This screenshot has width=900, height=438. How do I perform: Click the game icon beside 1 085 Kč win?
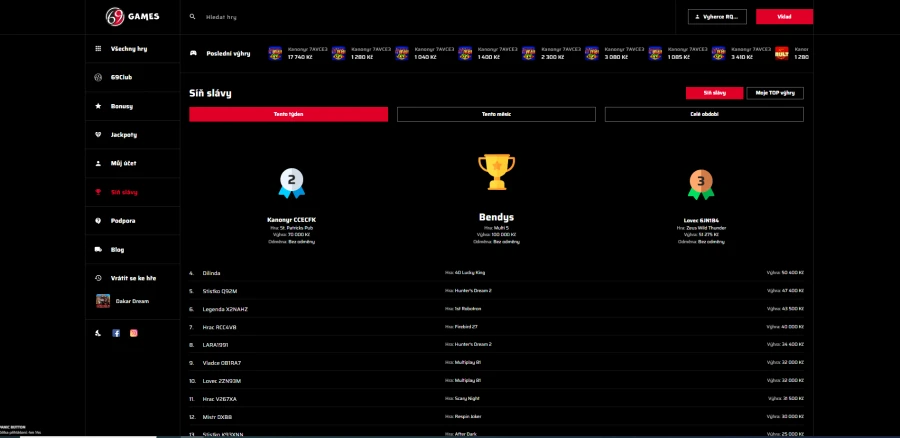655,53
